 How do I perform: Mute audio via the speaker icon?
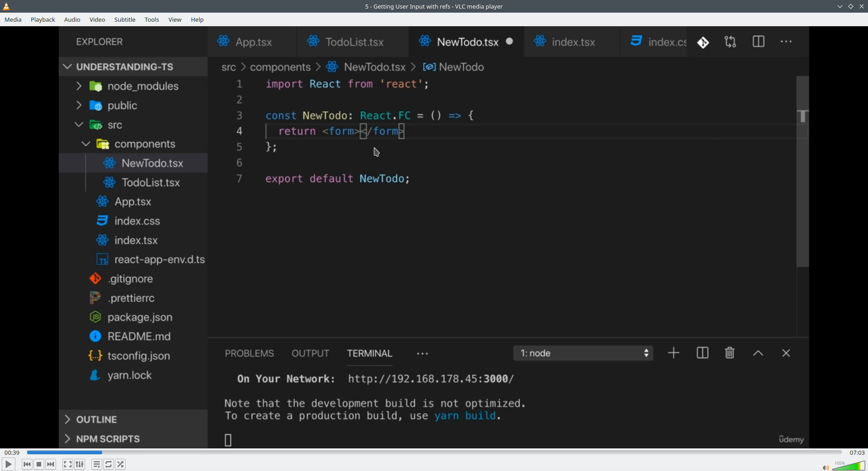click(x=825, y=467)
